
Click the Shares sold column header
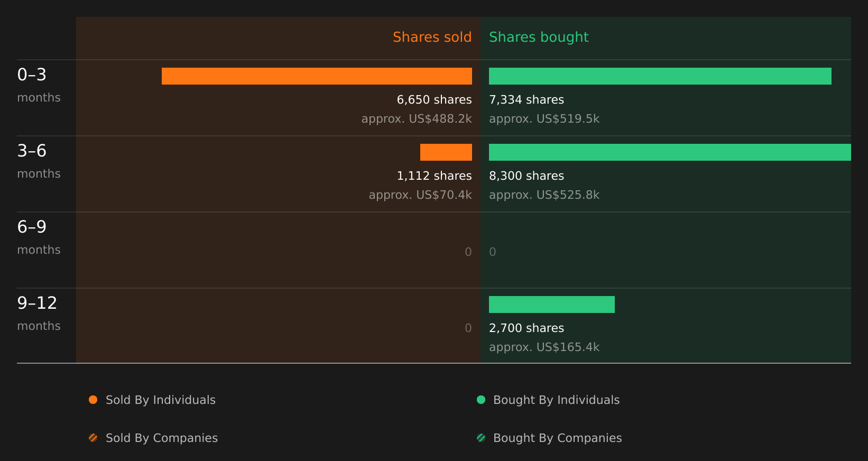(x=432, y=37)
